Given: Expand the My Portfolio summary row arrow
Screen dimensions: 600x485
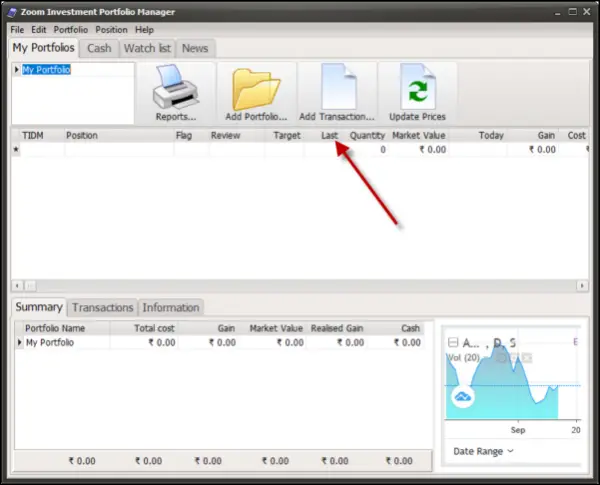Looking at the screenshot, I should [x=19, y=342].
